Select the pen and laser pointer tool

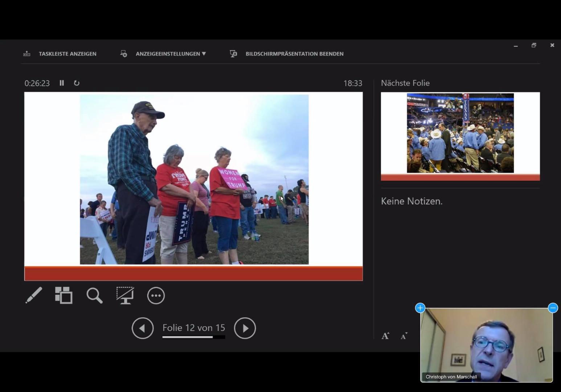[x=34, y=295]
